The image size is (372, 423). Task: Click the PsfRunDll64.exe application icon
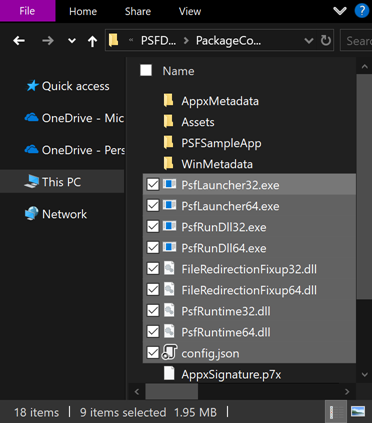pyautogui.click(x=169, y=247)
